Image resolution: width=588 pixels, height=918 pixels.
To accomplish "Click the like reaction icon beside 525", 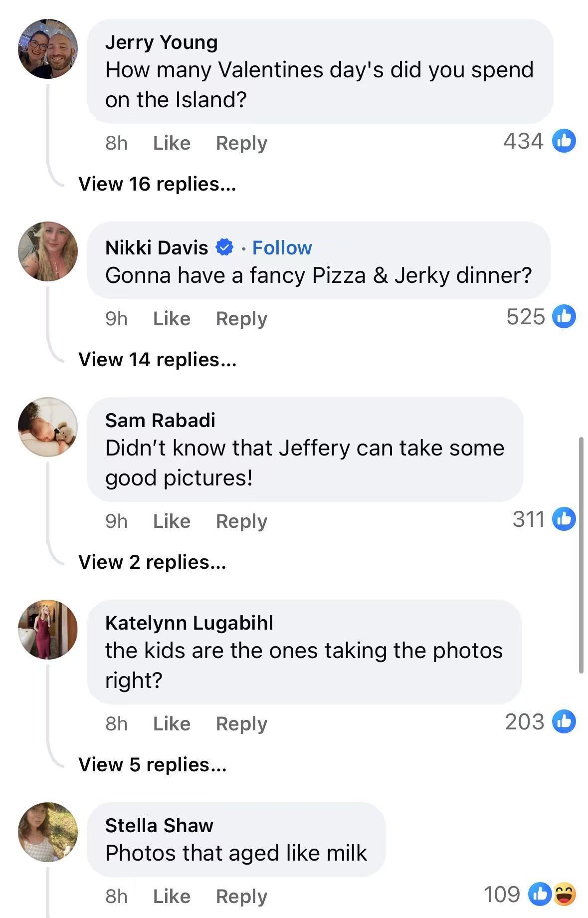I will pos(564,317).
